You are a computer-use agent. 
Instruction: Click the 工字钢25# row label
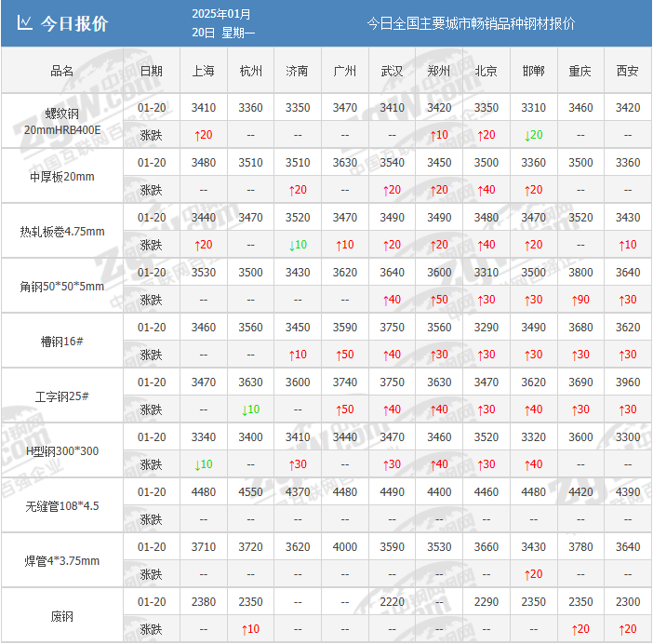62,396
